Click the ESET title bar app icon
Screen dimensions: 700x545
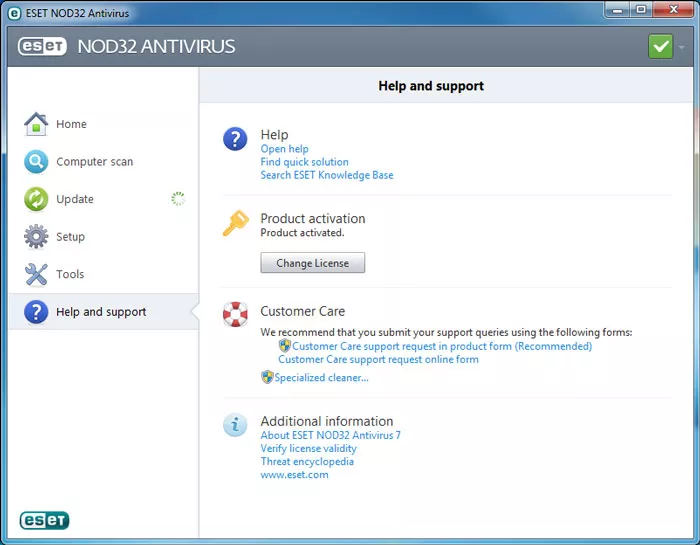tap(14, 13)
